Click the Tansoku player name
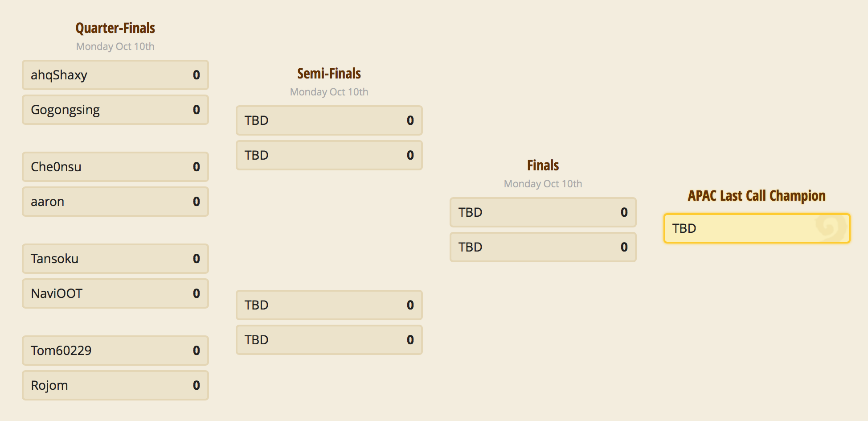The width and height of the screenshot is (868, 421). point(54,259)
